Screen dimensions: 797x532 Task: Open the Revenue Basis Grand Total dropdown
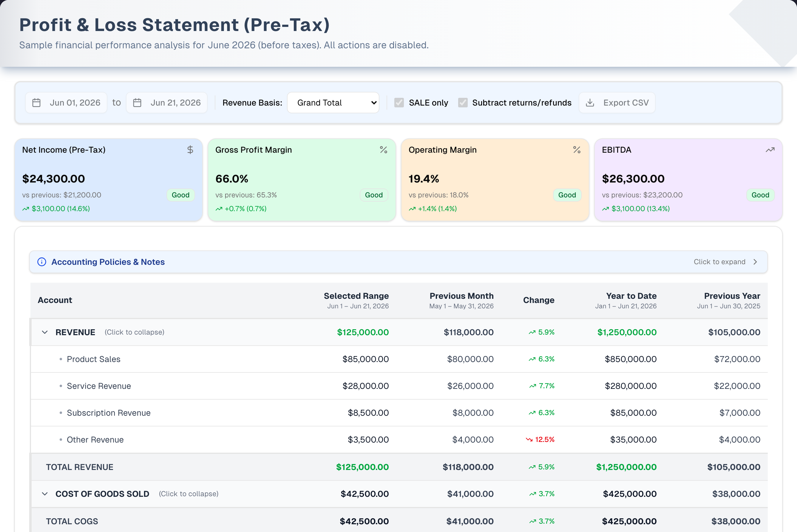tap(333, 103)
